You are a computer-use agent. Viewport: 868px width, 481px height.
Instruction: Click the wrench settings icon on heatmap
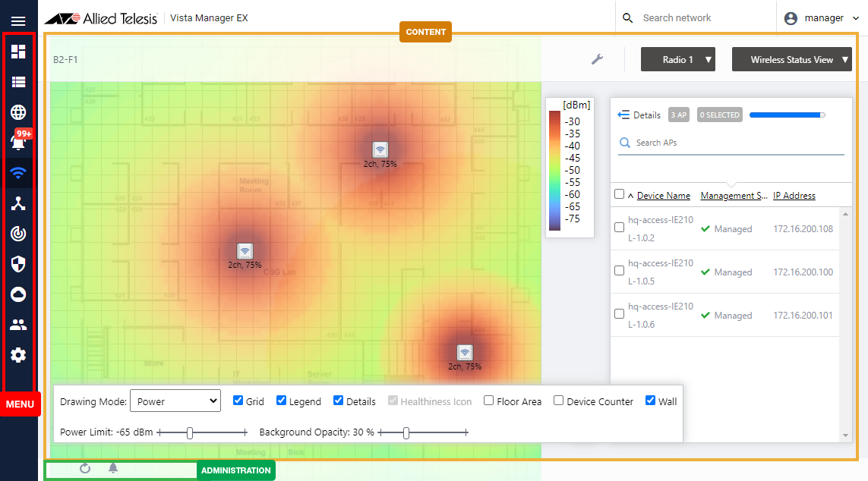pyautogui.click(x=597, y=59)
